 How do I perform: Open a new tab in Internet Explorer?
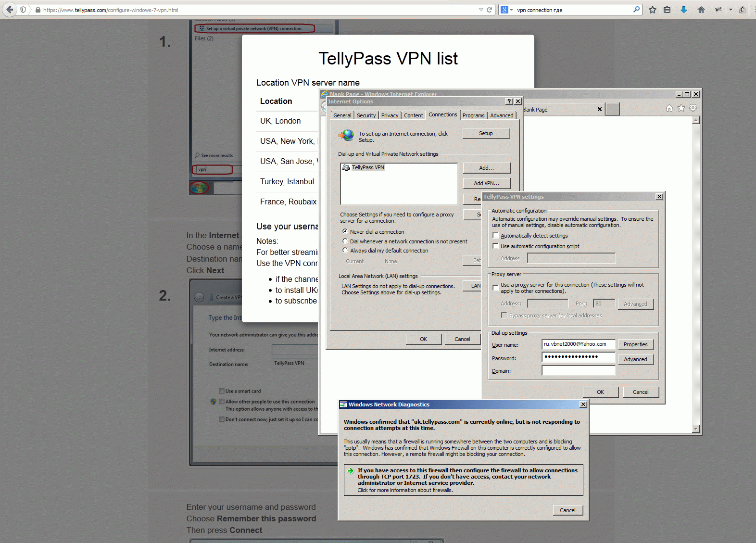(x=612, y=109)
